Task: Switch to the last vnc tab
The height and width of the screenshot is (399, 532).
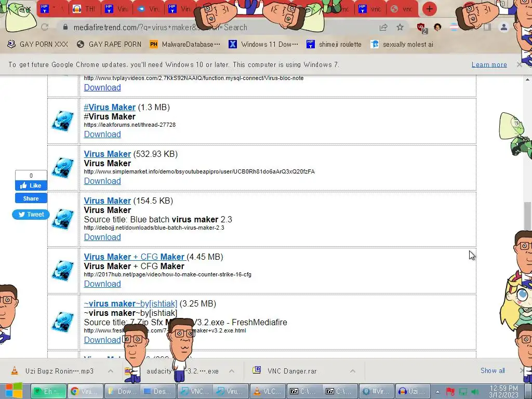Action: point(402,9)
